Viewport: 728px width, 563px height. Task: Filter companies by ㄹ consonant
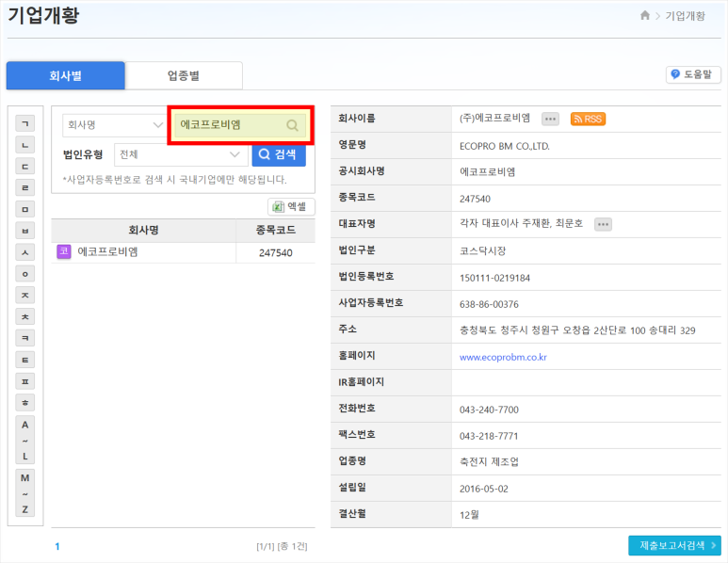coord(25,188)
